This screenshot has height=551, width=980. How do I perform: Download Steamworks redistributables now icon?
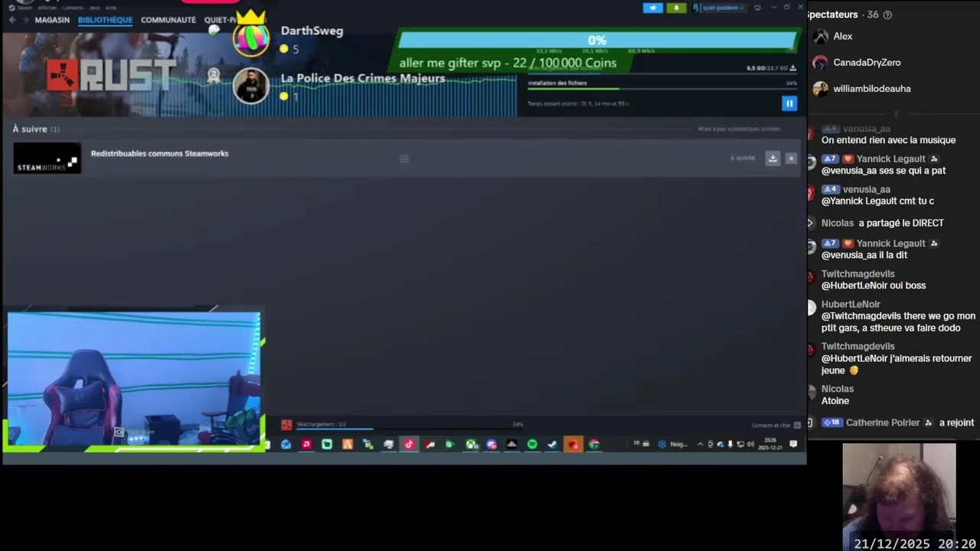(x=773, y=158)
